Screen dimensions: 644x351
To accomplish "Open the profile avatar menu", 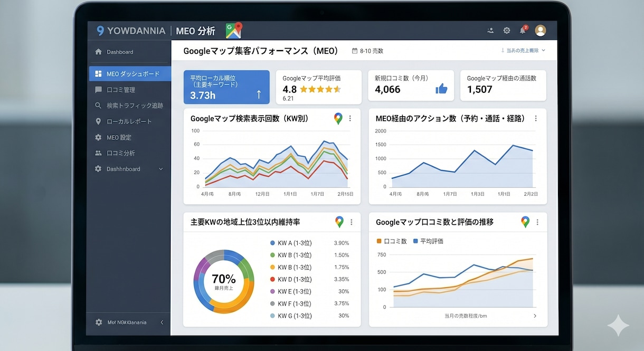I will pos(541,31).
